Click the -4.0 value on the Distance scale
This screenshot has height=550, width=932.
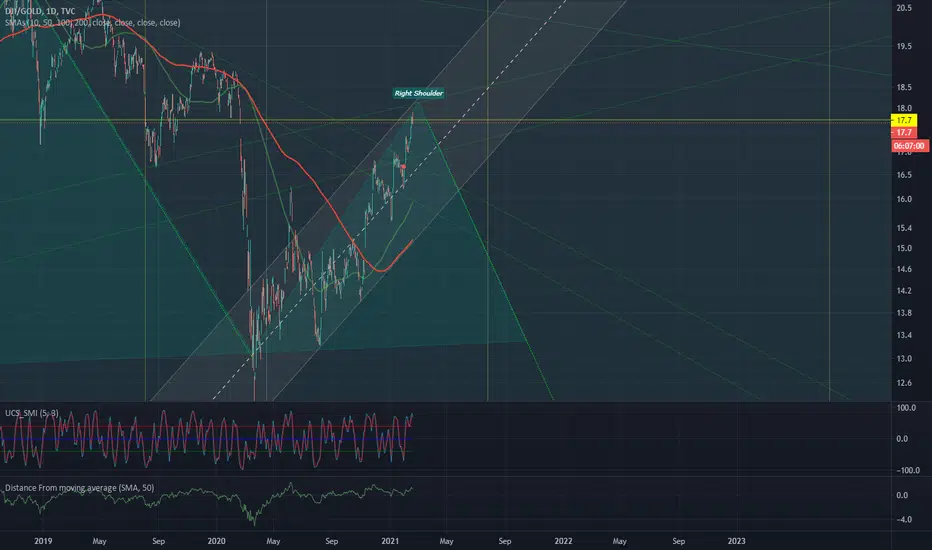[902, 520]
